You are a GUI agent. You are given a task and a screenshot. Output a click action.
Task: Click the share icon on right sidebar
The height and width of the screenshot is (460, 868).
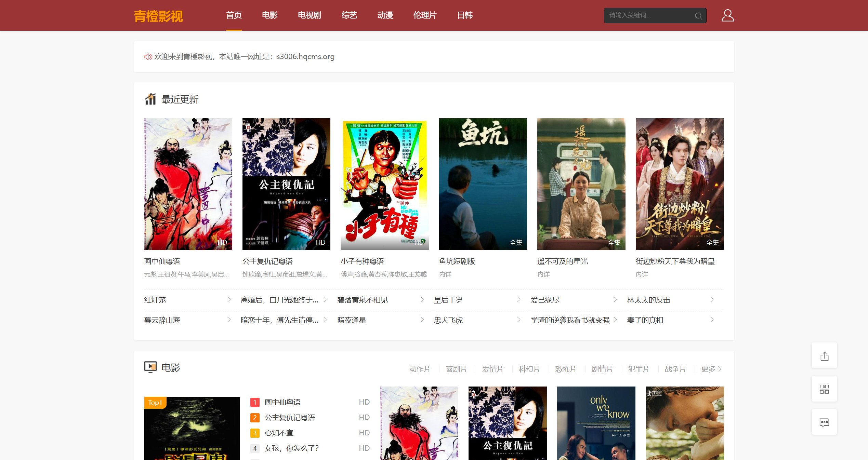click(x=824, y=356)
